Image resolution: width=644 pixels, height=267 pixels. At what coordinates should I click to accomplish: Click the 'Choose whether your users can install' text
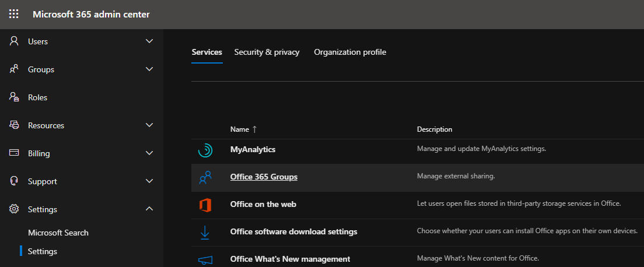click(527, 231)
